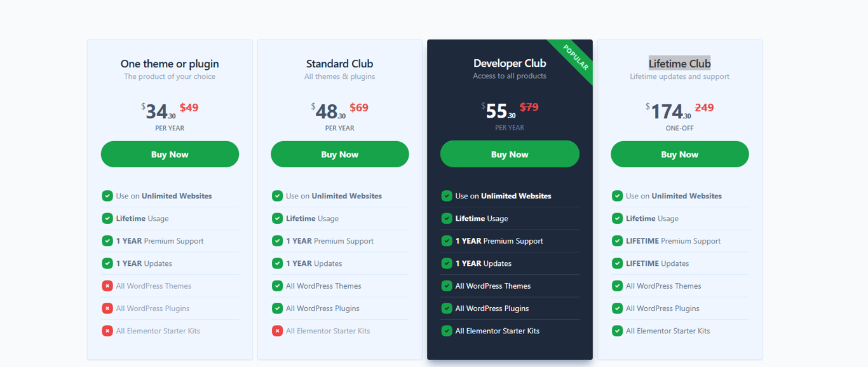Viewport: 868px width, 367px height.
Task: Click 'Use on Unlimited Websites' text in One theme plan
Action: coord(164,196)
